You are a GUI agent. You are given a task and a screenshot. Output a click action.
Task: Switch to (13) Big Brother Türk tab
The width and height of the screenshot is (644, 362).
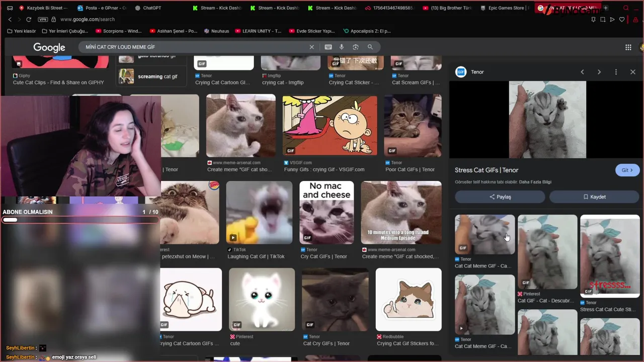click(448, 8)
